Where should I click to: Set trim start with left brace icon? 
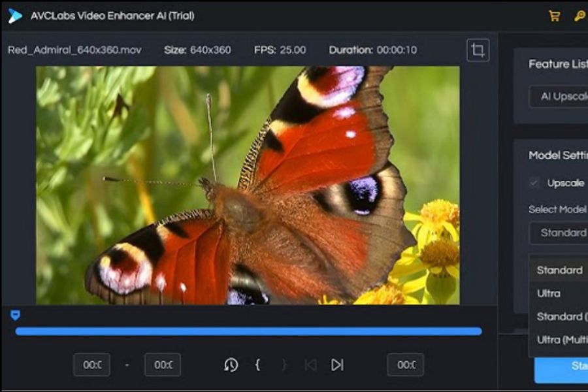(257, 365)
